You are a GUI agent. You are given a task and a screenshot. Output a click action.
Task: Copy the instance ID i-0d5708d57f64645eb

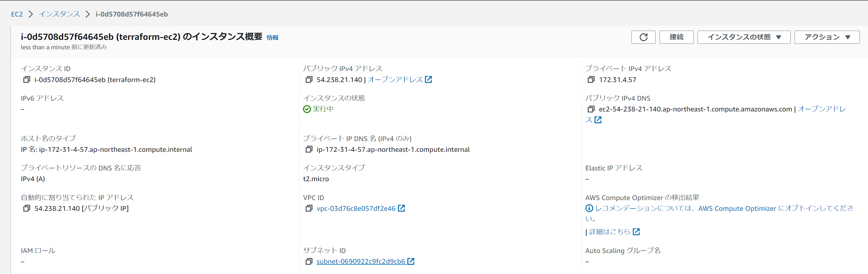pos(26,80)
